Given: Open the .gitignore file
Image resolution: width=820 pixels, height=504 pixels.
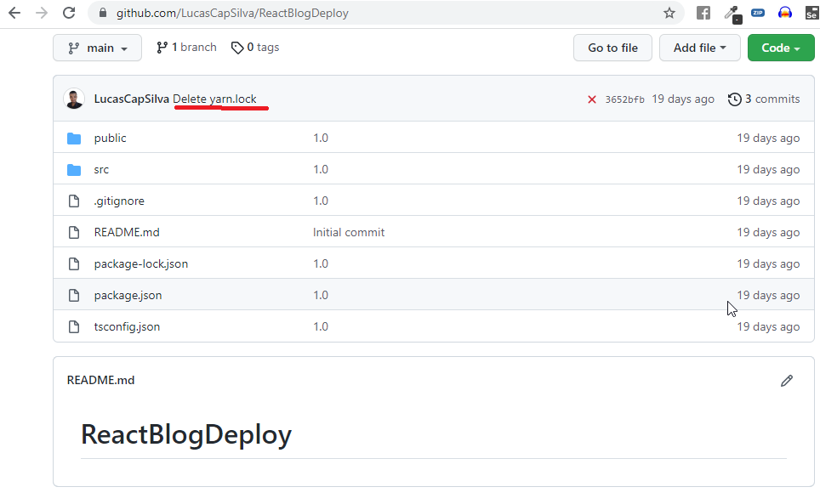Looking at the screenshot, I should click(x=119, y=201).
